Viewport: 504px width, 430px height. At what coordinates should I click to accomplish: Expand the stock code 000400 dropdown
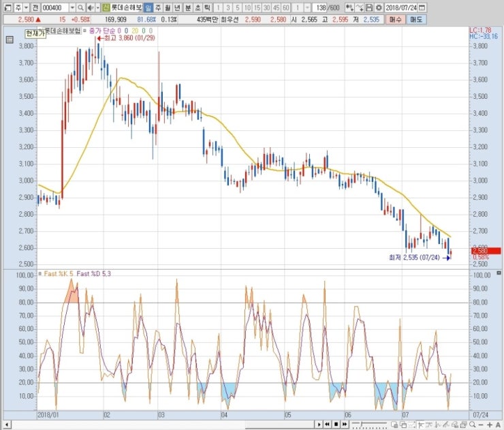72,7
